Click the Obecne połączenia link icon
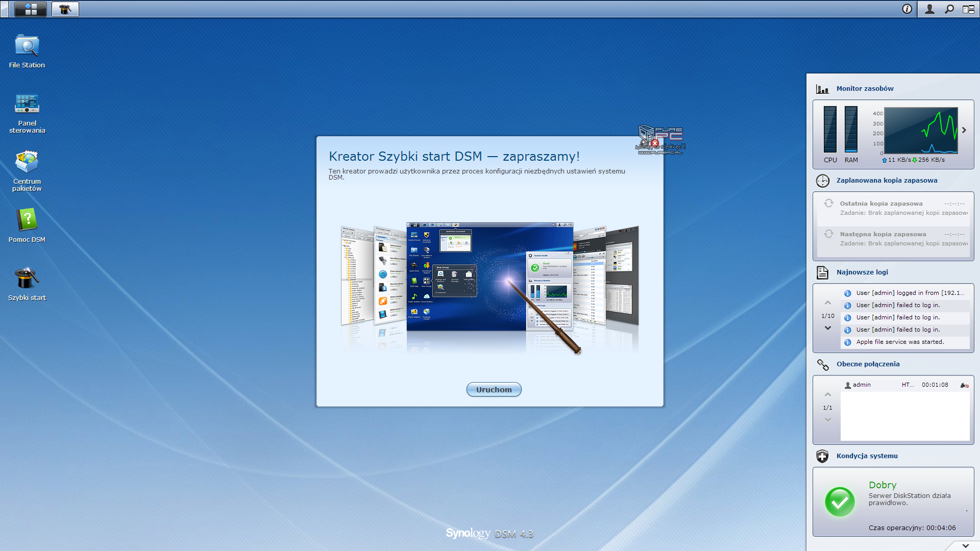Viewport: 980px width, 551px height. pos(822,364)
